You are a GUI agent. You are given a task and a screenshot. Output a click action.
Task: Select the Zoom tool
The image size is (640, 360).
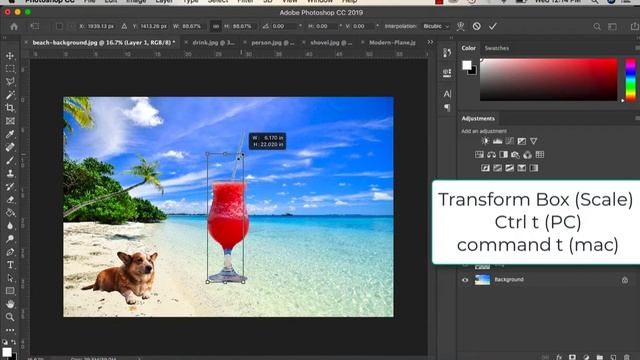coord(10,317)
